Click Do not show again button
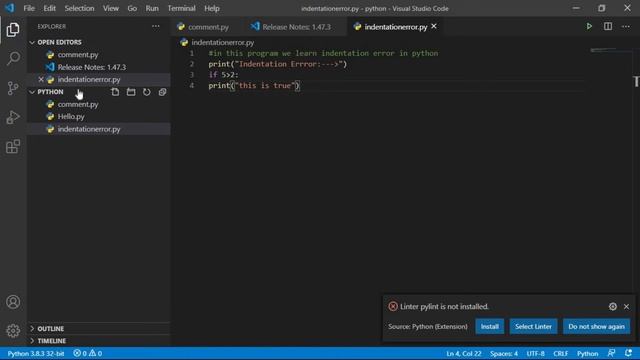This screenshot has height=360, width=640. pos(596,327)
